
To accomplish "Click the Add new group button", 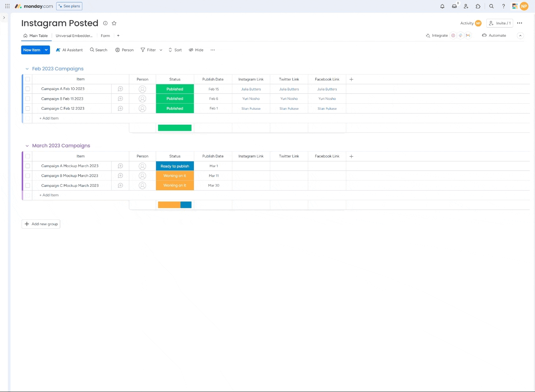I will [x=41, y=224].
